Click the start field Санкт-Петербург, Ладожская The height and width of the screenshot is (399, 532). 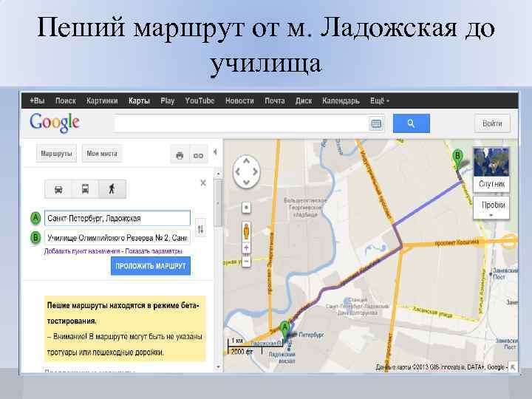pos(117,218)
